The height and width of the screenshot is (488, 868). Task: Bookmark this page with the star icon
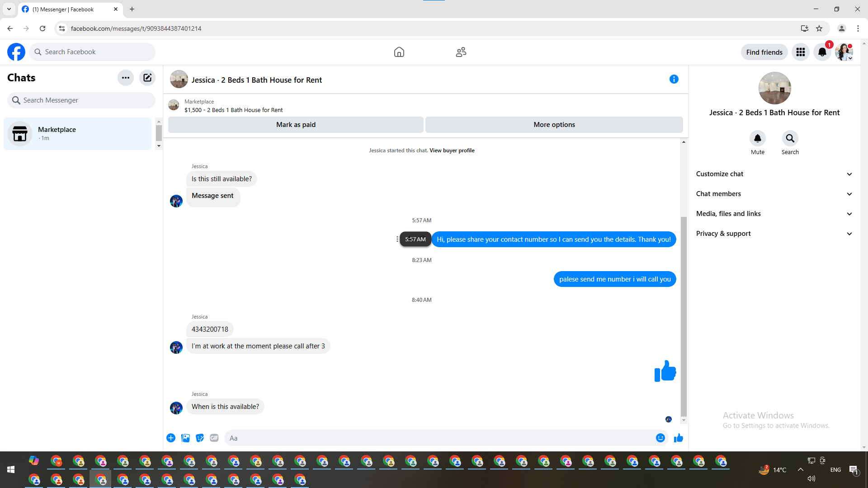coord(819,28)
